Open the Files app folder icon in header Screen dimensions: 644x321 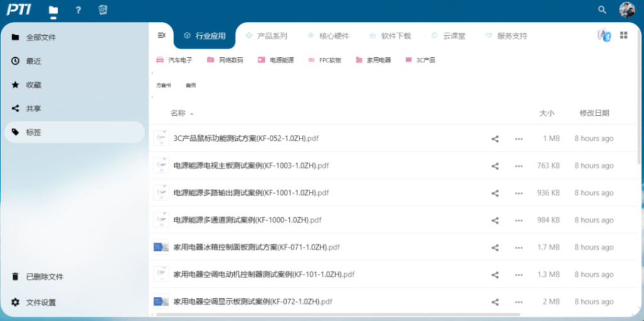coord(53,10)
